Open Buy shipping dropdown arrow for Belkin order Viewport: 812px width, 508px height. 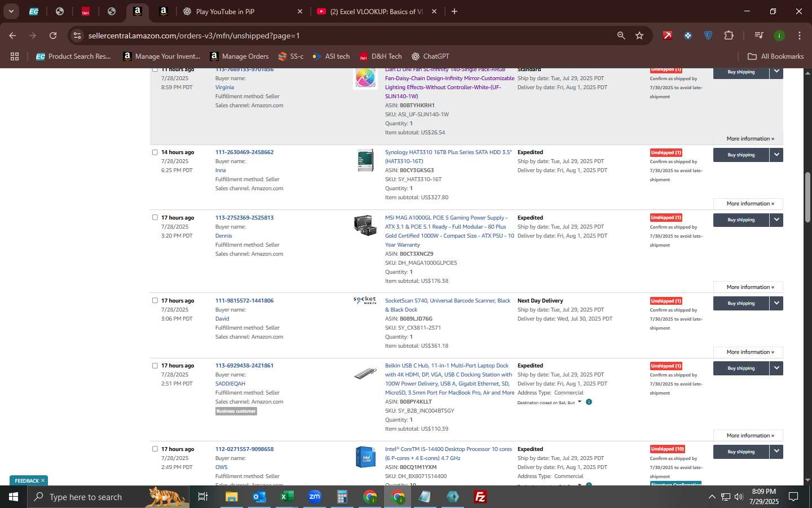pyautogui.click(x=776, y=368)
